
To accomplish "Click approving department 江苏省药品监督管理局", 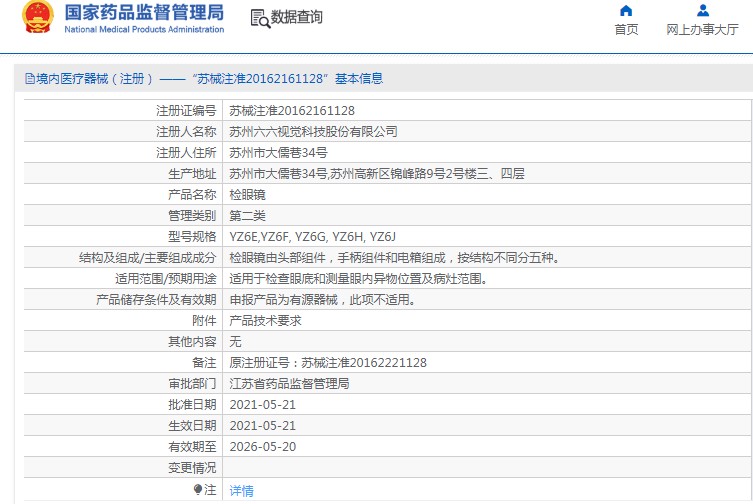I will click(289, 384).
